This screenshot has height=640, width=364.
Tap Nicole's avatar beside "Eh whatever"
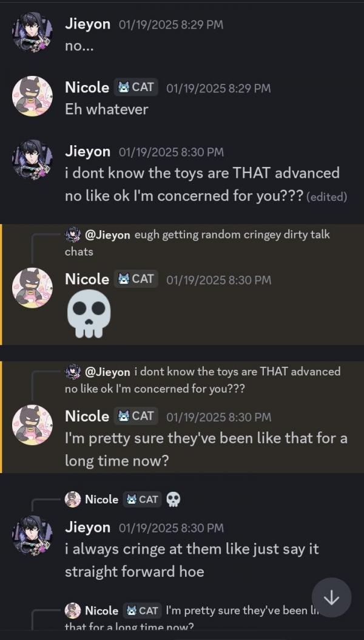coord(32,97)
